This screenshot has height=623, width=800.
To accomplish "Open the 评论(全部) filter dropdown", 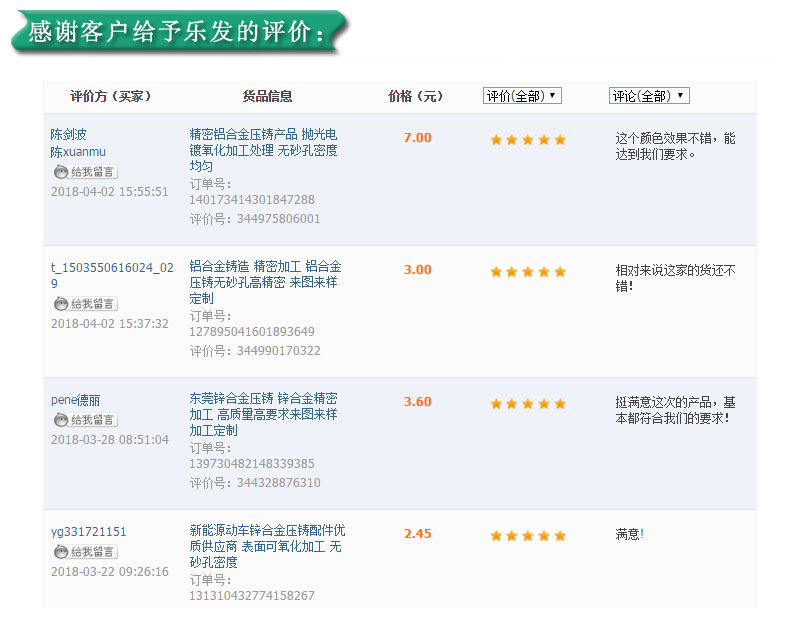I will coord(648,95).
